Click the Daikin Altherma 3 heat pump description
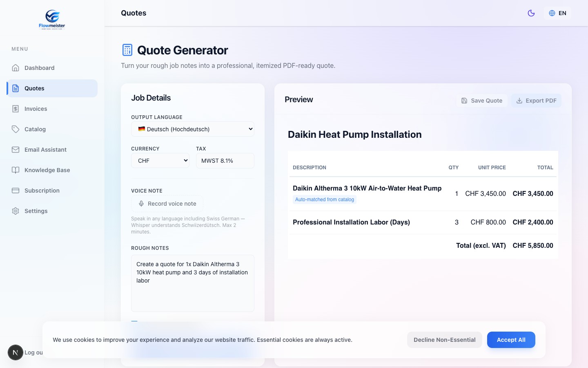 coord(367,188)
